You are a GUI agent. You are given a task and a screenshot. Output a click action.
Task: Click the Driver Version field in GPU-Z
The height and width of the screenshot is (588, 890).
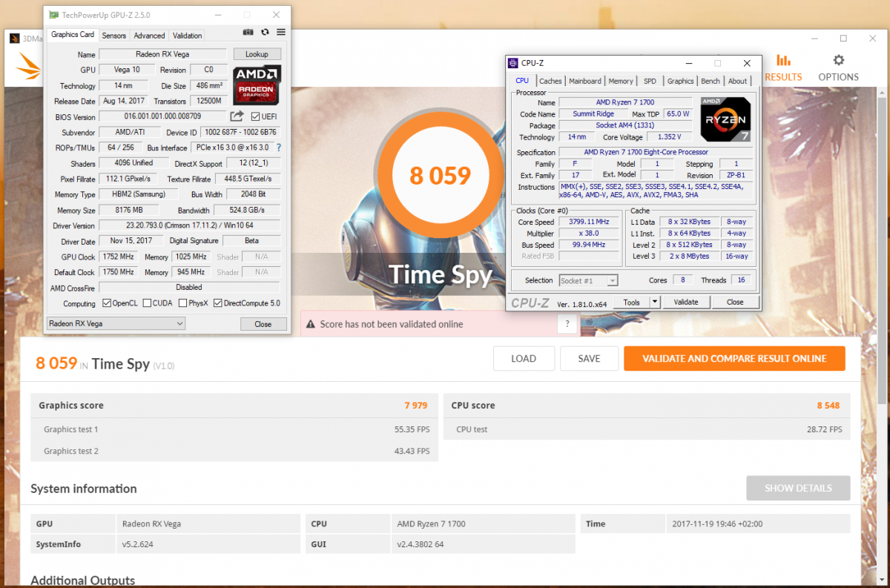coord(188,225)
